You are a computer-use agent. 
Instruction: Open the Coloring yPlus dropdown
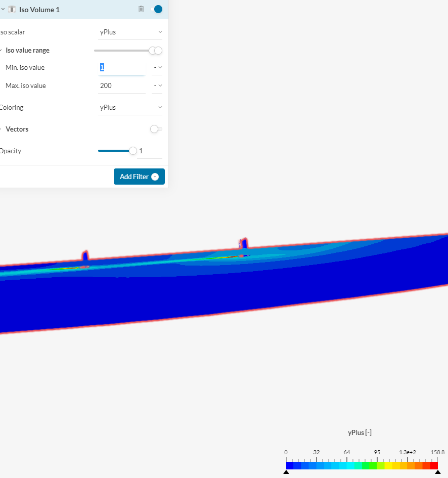[130, 107]
